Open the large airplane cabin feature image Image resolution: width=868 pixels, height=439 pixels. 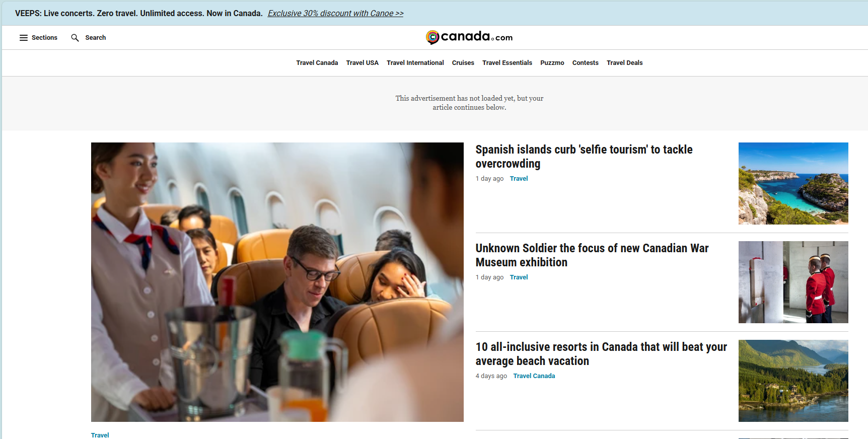point(277,282)
